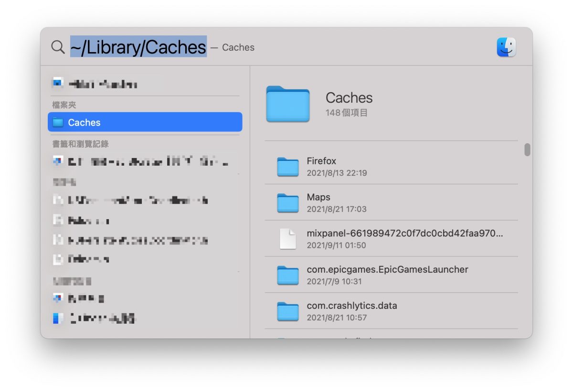Click the Firefox folder icon
The height and width of the screenshot is (392, 573).
288,167
